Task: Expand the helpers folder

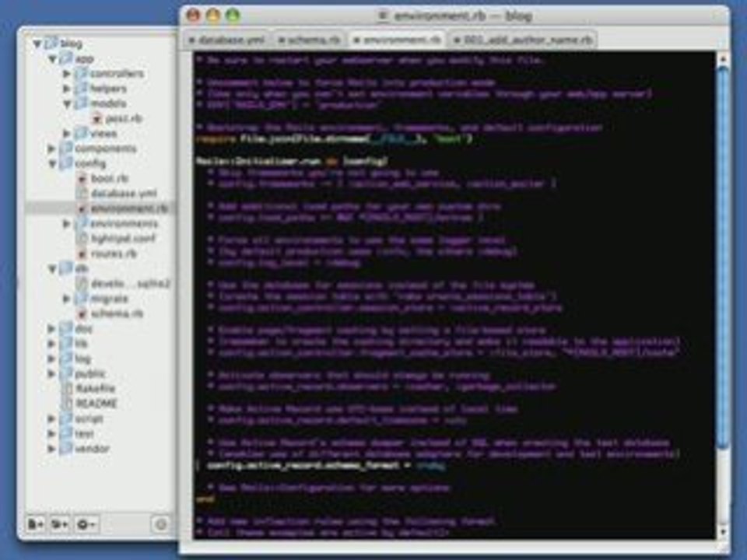Action: [x=67, y=89]
